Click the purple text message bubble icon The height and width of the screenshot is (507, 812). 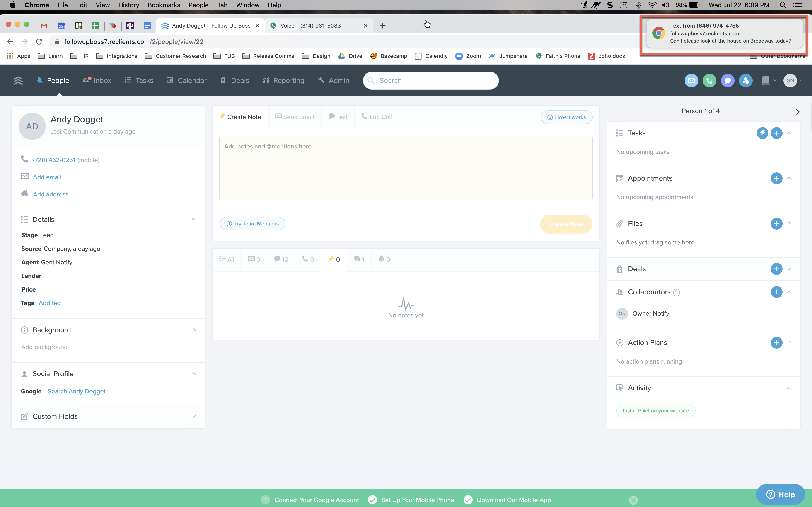[727, 81]
